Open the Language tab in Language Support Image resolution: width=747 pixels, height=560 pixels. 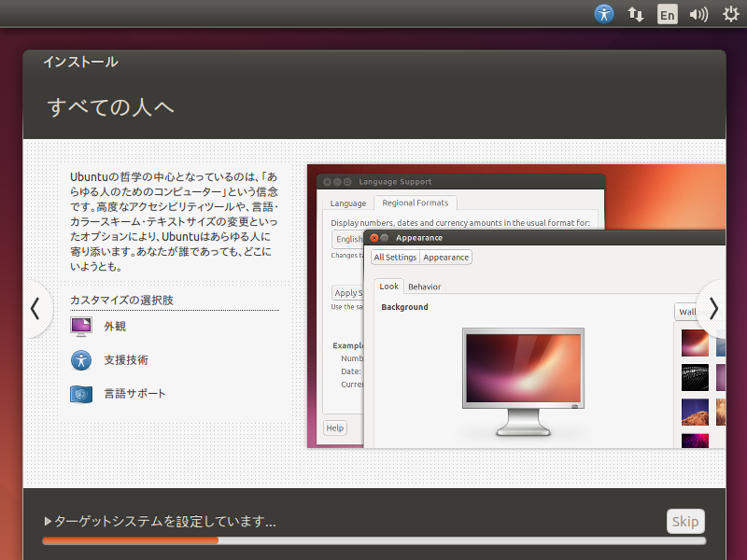pyautogui.click(x=347, y=203)
